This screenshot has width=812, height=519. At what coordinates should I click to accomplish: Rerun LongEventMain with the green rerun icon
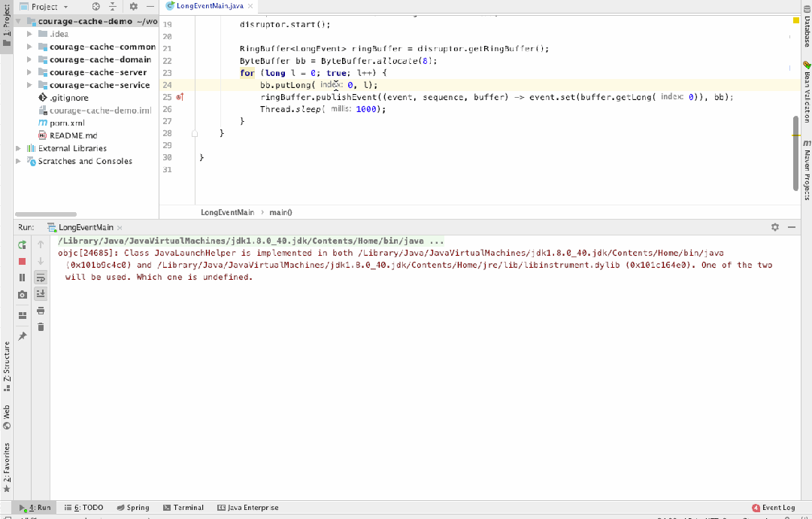click(23, 244)
